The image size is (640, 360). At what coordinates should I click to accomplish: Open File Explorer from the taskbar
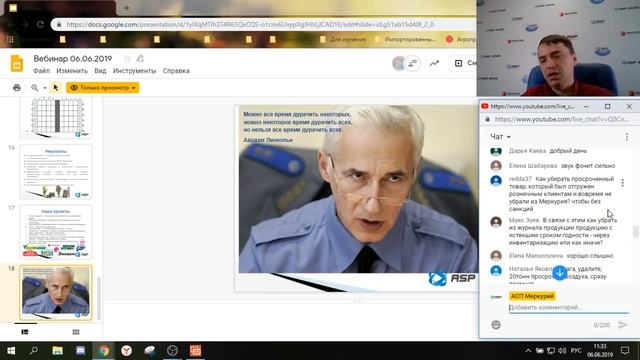pos(57,351)
